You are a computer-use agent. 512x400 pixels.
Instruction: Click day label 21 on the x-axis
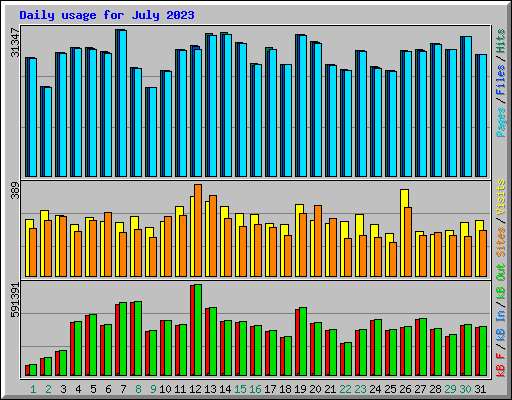pyautogui.click(x=330, y=389)
